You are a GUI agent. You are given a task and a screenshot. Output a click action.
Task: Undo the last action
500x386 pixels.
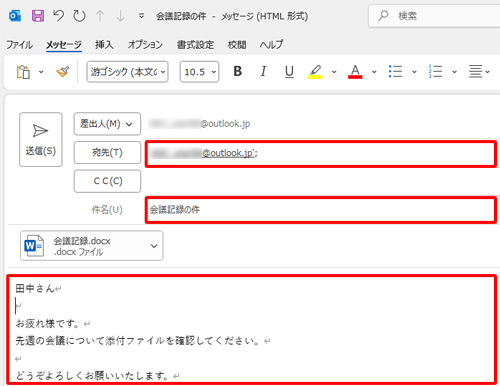click(58, 16)
